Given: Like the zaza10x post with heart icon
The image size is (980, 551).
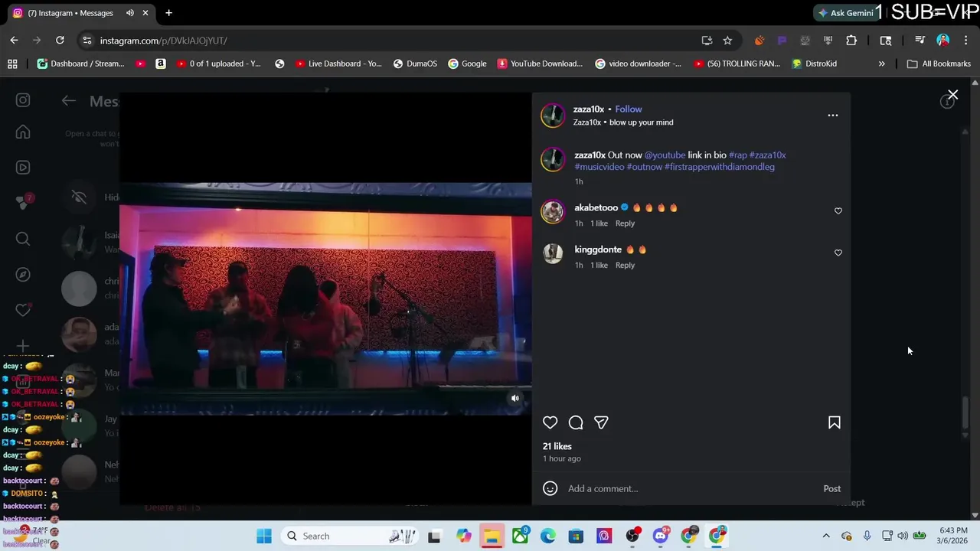Looking at the screenshot, I should pos(550,422).
